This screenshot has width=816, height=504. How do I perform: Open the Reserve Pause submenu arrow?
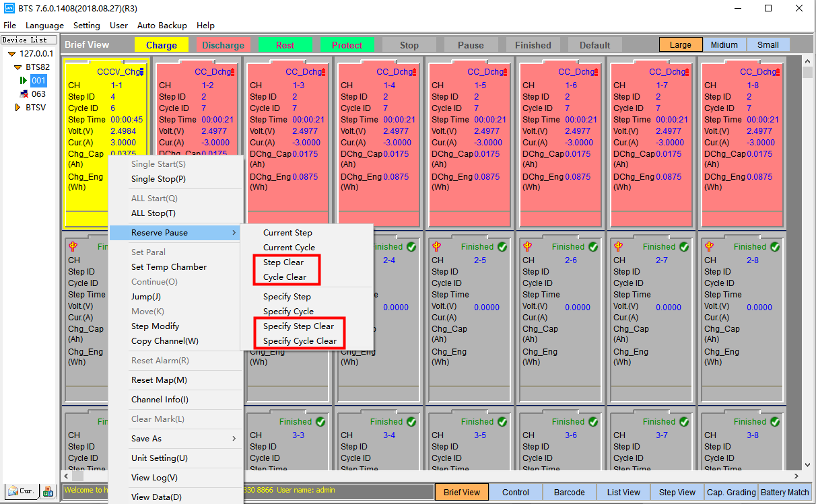234,233
